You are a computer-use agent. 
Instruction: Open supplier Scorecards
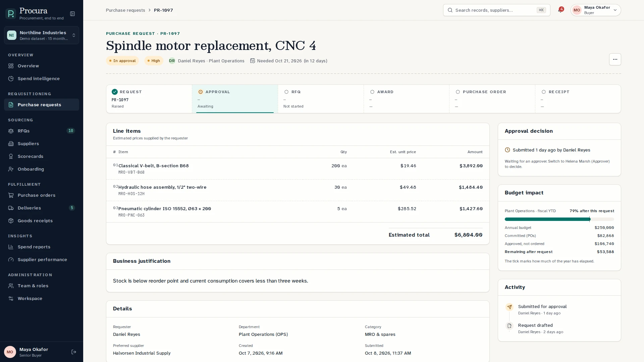point(42,156)
